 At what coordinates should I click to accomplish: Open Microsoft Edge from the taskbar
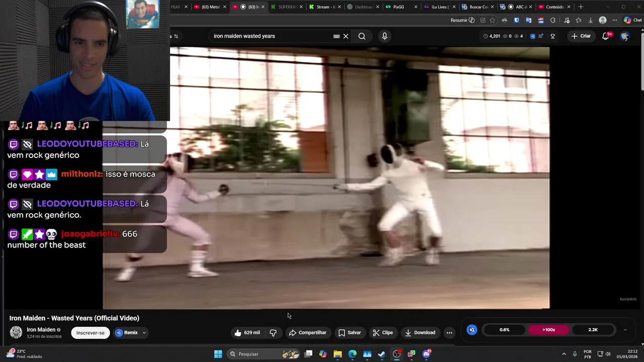coord(352,354)
